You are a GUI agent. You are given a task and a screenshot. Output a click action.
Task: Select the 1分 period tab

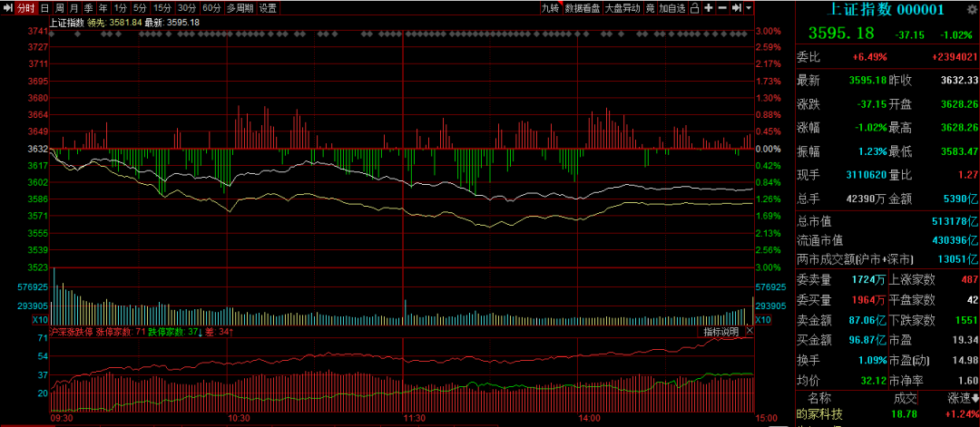(x=121, y=8)
